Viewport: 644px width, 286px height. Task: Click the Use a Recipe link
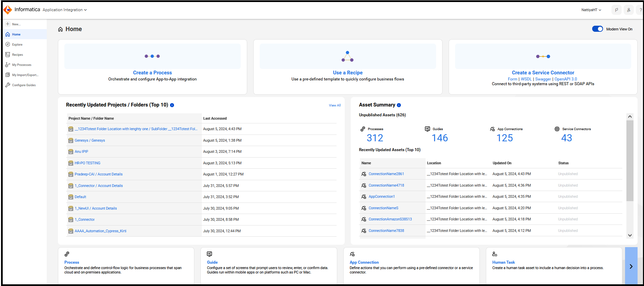pos(348,73)
